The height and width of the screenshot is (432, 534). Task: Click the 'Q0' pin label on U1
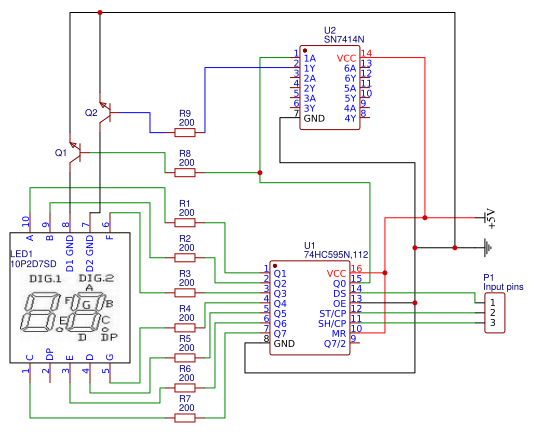point(340,283)
